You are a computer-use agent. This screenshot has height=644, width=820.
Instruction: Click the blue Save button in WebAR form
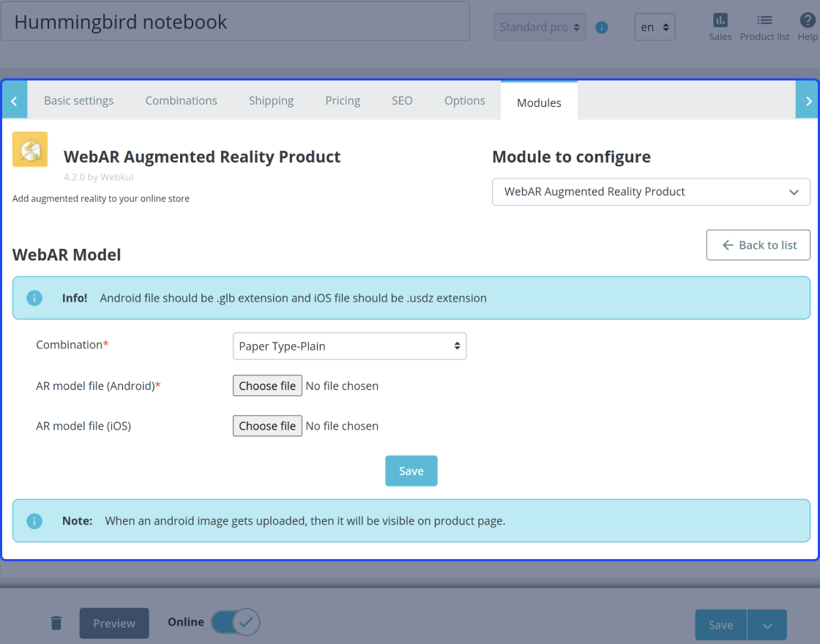click(411, 471)
